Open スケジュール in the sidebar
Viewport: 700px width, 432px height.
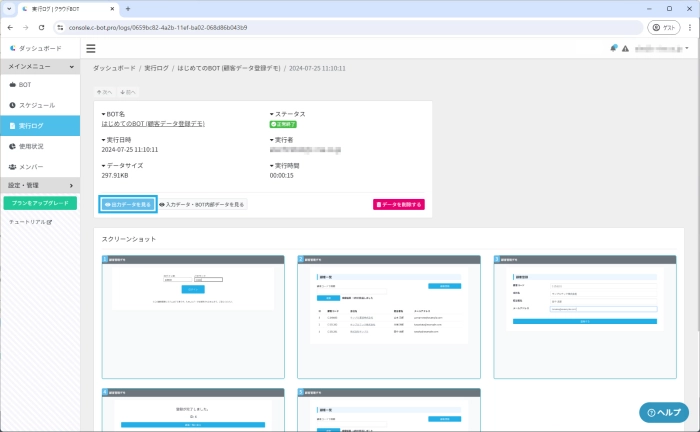(37, 105)
